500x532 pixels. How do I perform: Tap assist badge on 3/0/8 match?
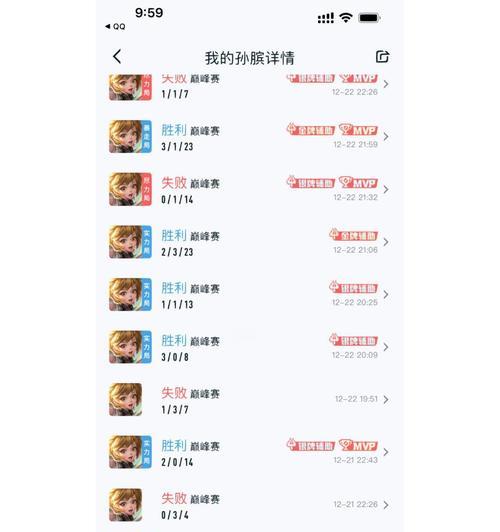(x=353, y=340)
